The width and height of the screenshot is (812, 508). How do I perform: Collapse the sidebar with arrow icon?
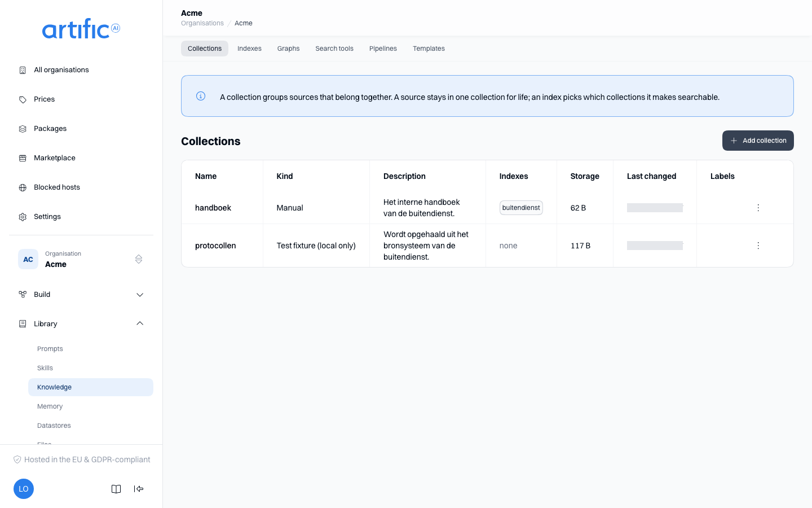click(139, 489)
